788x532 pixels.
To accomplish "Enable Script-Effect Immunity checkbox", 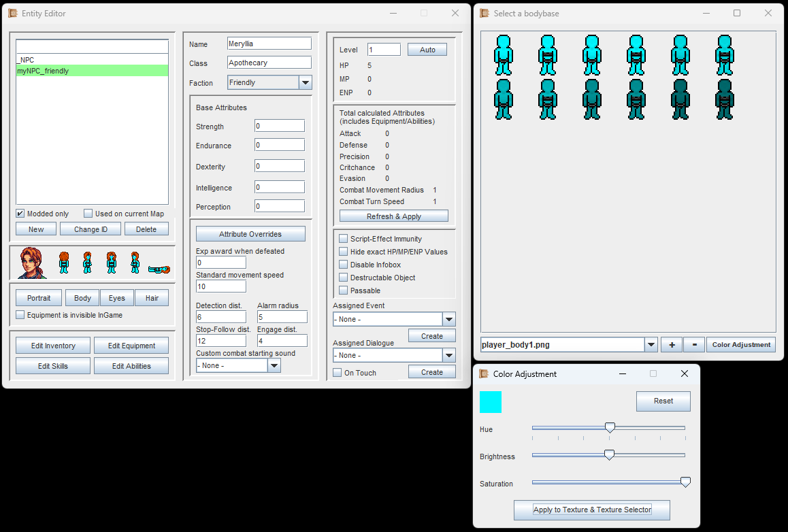I will 344,239.
